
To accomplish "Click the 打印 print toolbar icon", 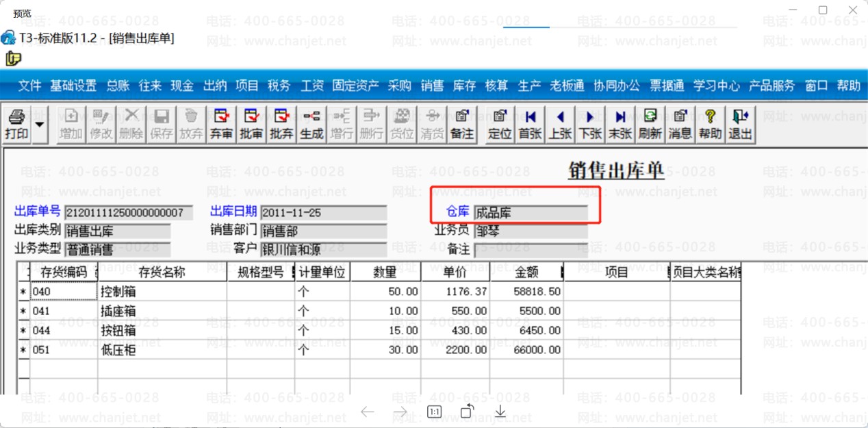I will (x=16, y=125).
